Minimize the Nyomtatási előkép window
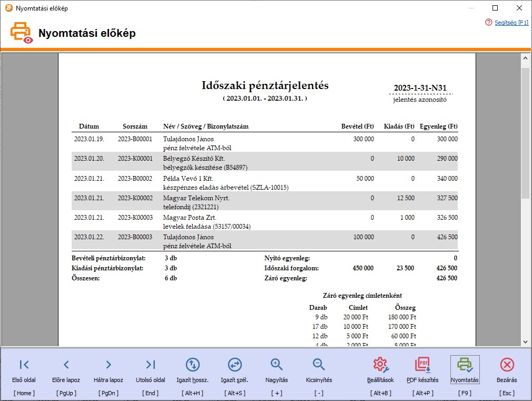This screenshot has height=401, width=532. (472, 8)
